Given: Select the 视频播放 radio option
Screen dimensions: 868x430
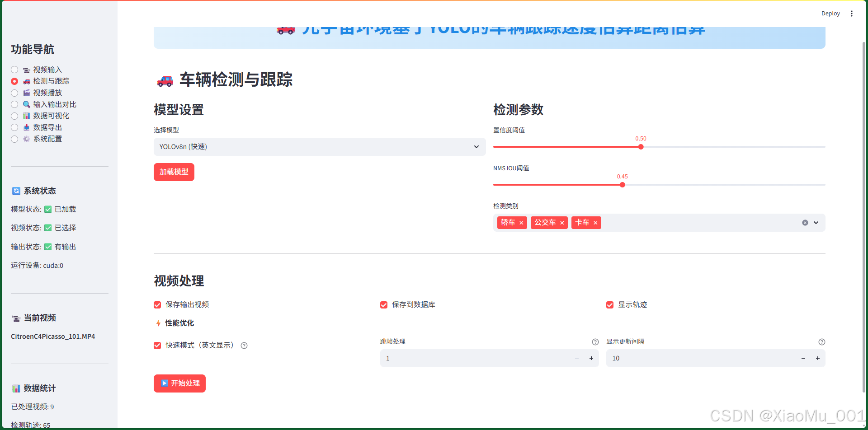Looking at the screenshot, I should (x=14, y=93).
